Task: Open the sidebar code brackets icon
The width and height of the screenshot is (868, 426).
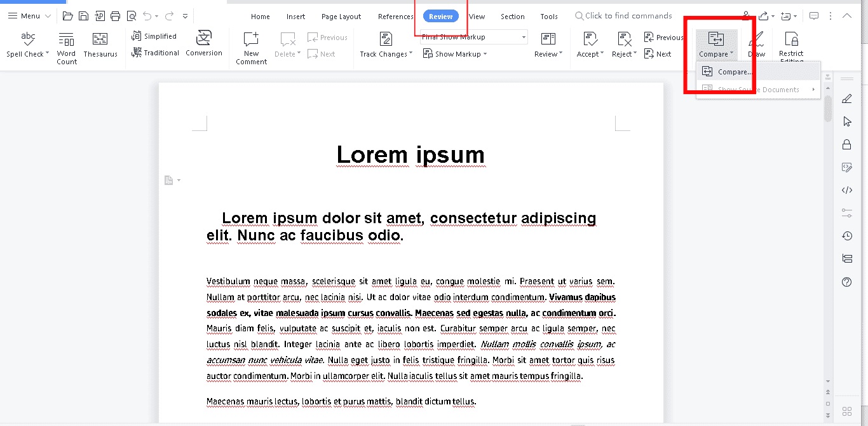Action: (846, 189)
